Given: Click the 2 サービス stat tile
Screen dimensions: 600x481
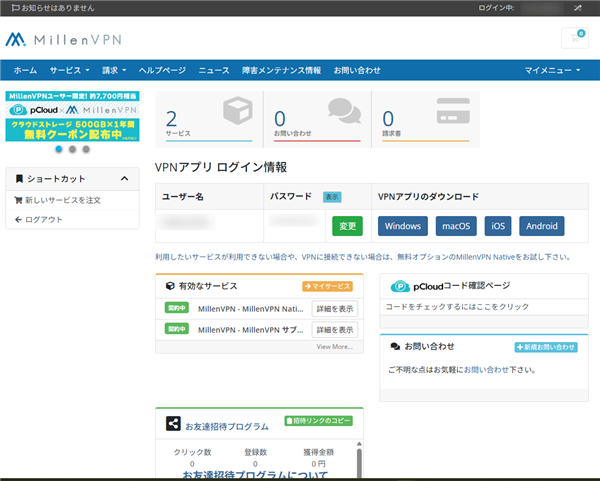Looking at the screenshot, I should pos(209,119).
